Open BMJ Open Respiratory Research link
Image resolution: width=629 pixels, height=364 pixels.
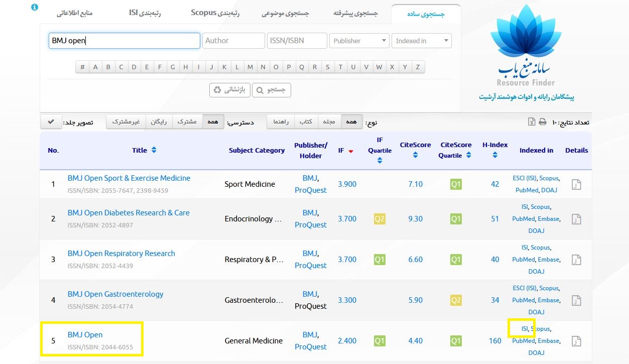[121, 254]
